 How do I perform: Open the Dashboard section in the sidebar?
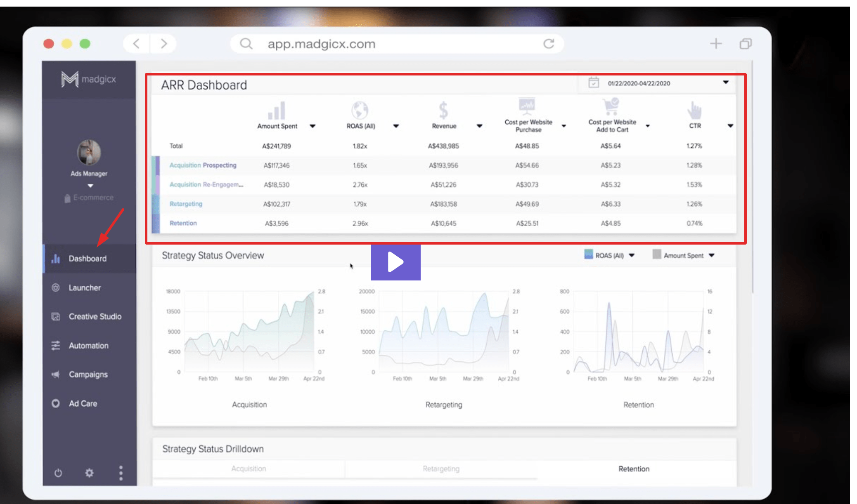tap(87, 258)
